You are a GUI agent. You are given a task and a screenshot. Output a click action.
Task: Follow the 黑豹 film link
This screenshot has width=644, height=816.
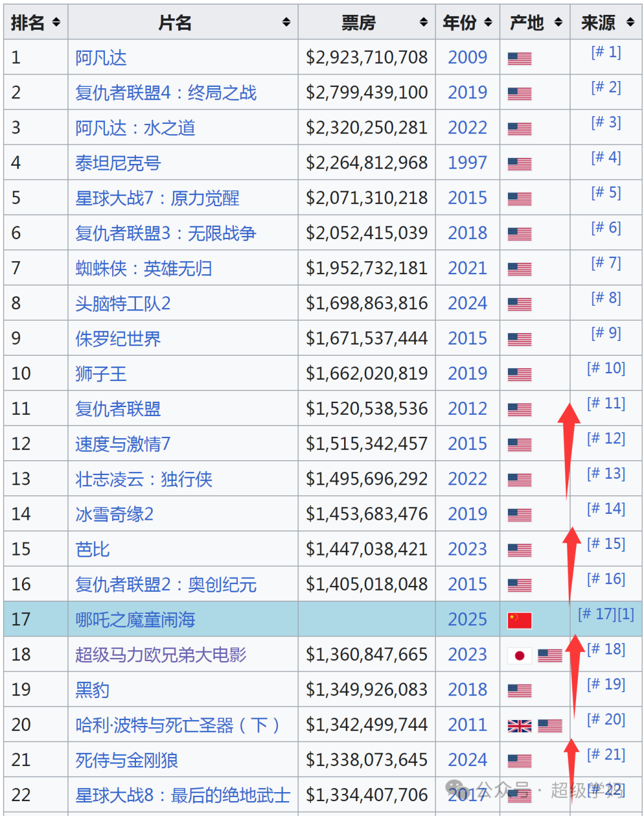(92, 690)
